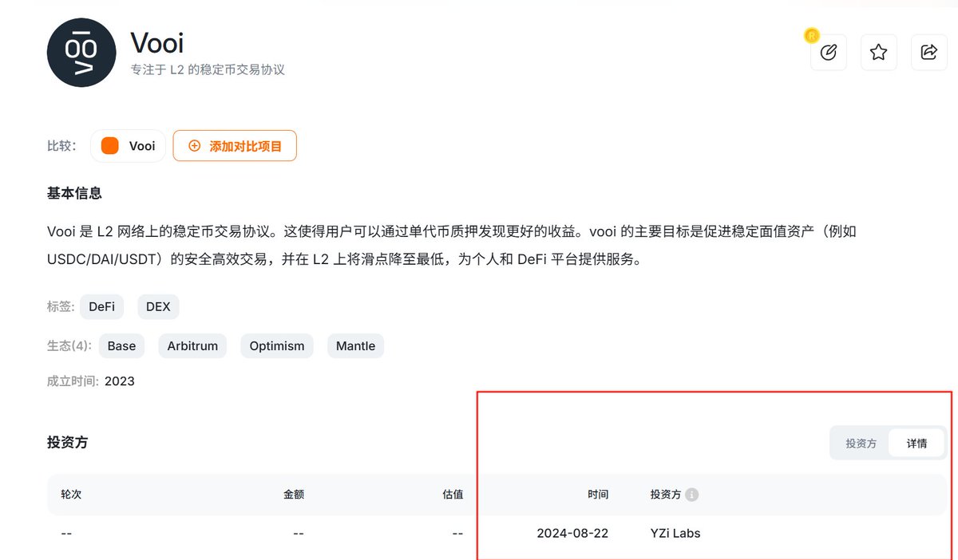
Task: Open the edit pencil icon
Action: click(829, 53)
